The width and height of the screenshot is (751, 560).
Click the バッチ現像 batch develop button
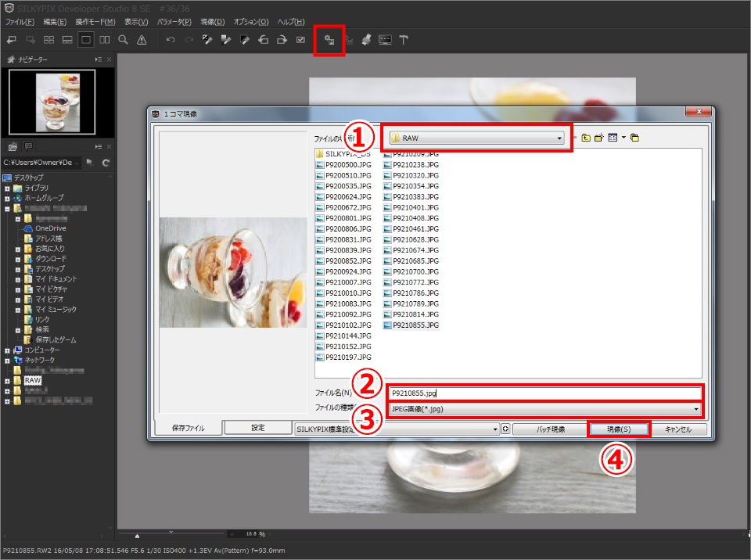click(549, 429)
